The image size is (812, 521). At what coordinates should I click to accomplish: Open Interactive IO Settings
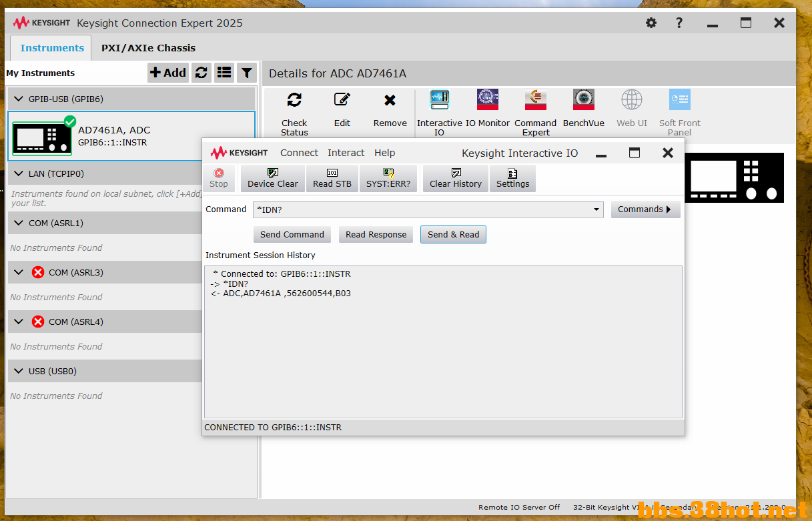click(x=512, y=178)
